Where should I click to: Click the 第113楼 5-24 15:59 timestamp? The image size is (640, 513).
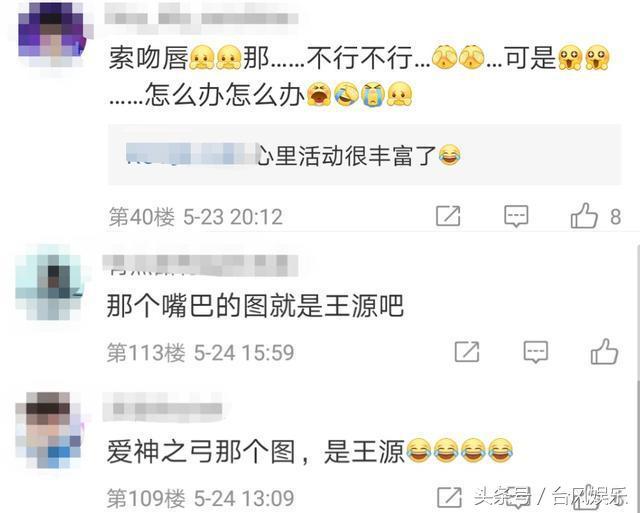(200, 353)
